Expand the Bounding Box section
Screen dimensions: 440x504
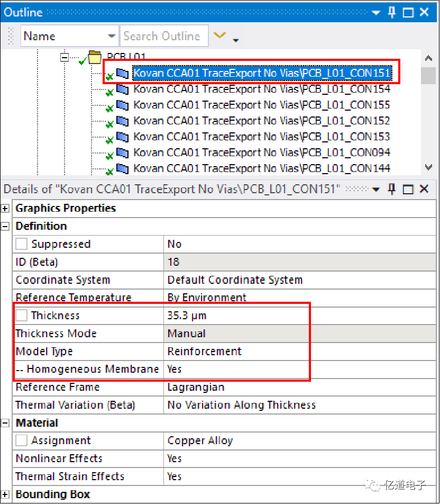click(x=6, y=494)
